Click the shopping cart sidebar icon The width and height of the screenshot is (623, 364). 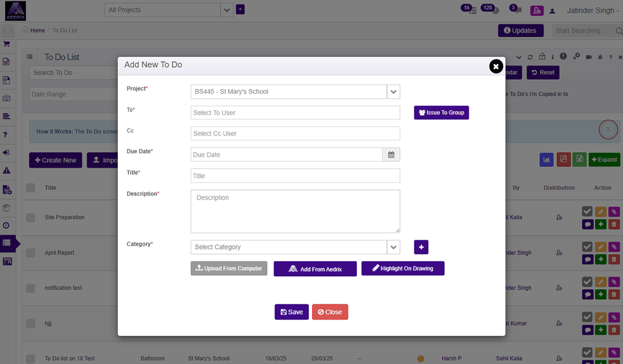coord(7,44)
